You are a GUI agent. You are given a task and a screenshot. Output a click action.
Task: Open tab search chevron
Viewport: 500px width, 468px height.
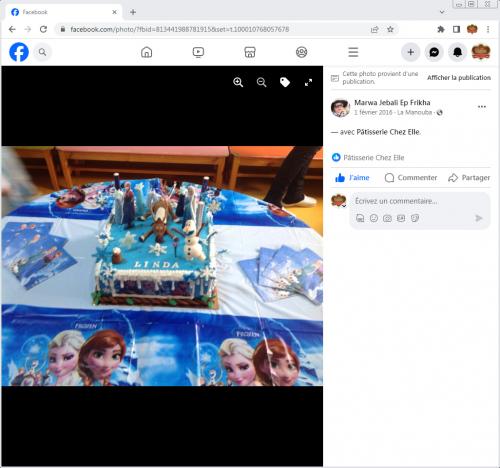click(x=442, y=12)
